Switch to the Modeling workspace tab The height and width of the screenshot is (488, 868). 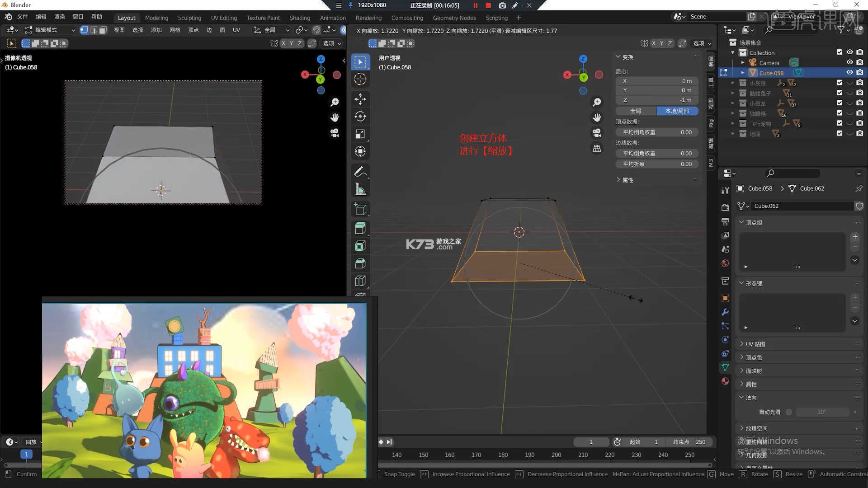156,18
